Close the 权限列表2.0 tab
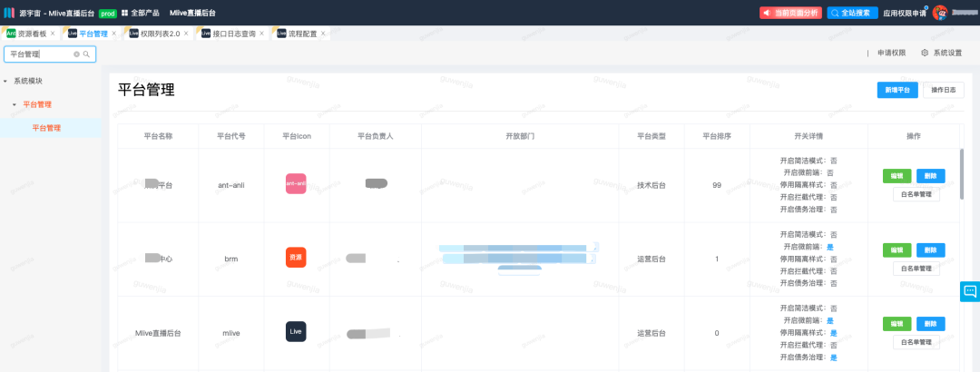 (x=186, y=34)
